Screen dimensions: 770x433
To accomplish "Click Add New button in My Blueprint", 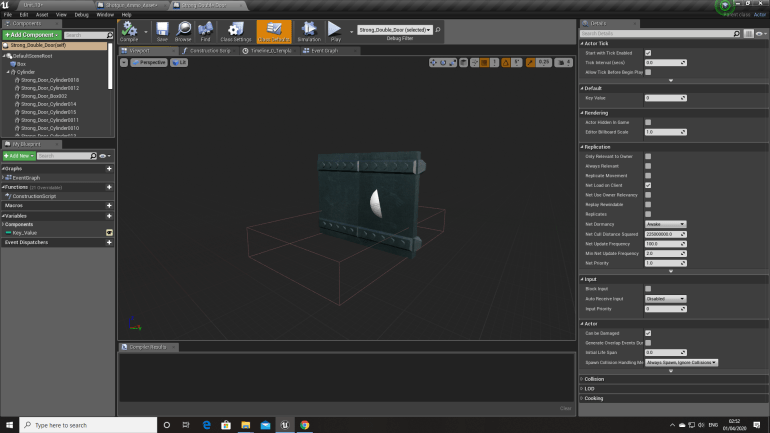I will [x=19, y=156].
